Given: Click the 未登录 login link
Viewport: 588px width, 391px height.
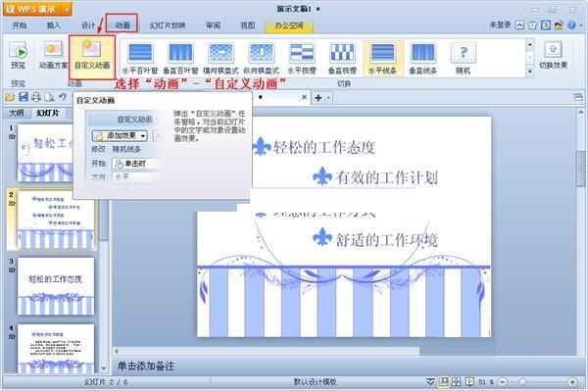Looking at the screenshot, I should (x=500, y=24).
